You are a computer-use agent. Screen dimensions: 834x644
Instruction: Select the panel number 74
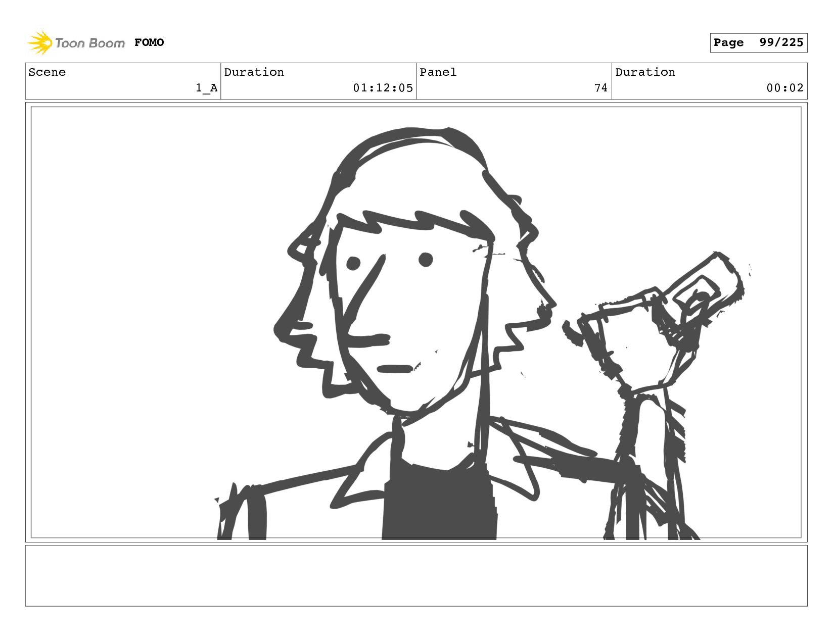(601, 88)
